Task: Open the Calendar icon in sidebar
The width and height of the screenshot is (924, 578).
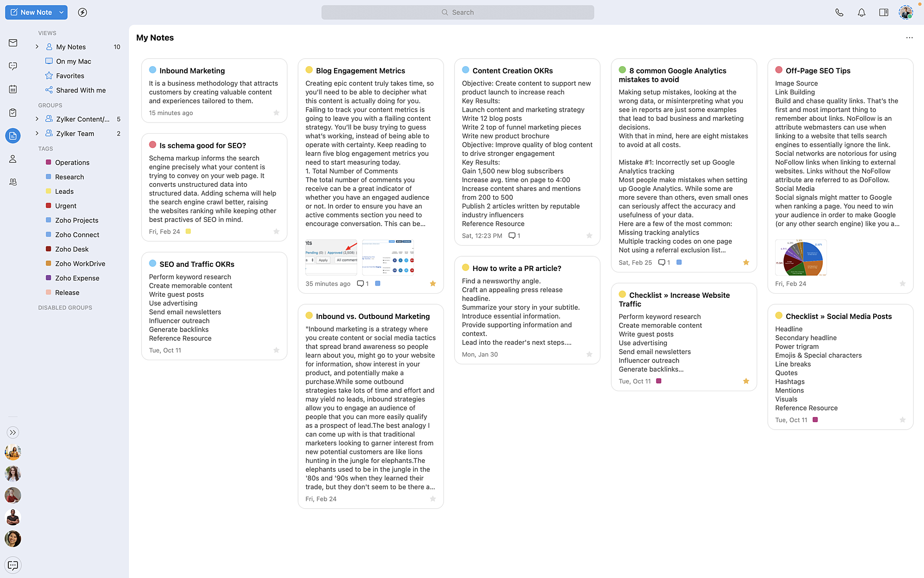Action: [x=13, y=89]
